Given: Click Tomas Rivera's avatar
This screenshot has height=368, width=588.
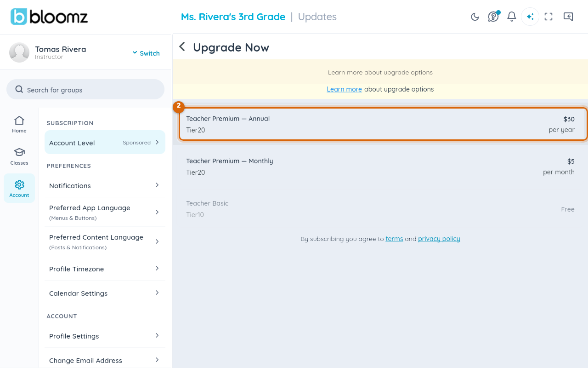Looking at the screenshot, I should point(19,52).
